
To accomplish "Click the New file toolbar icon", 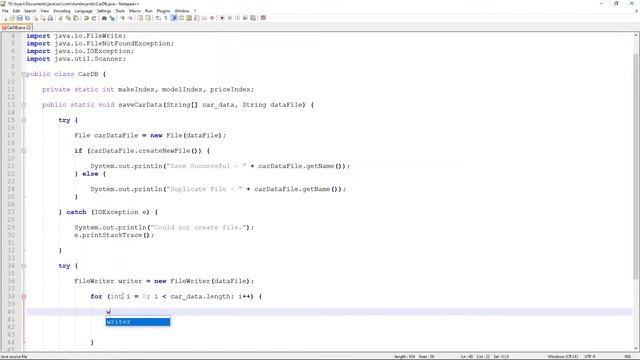I will (5, 18).
